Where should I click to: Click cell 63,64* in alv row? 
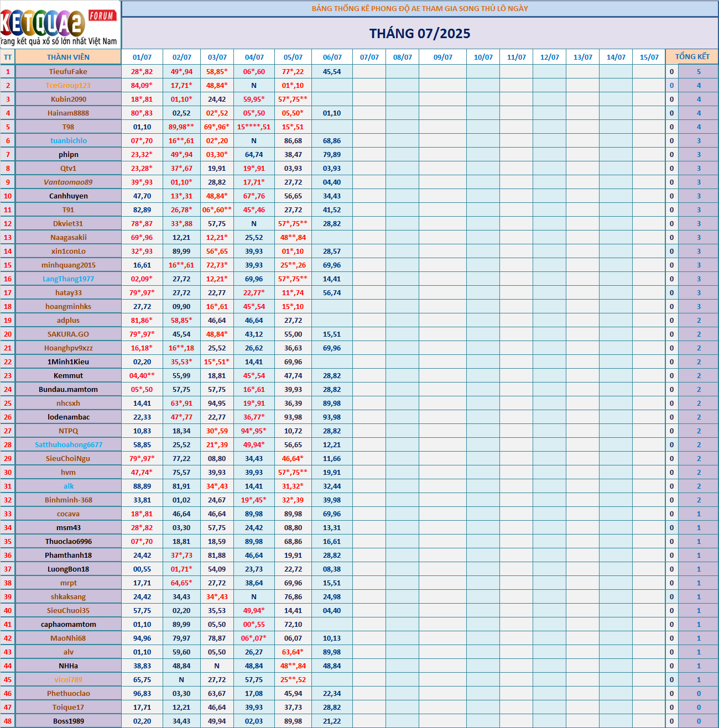coord(293,652)
